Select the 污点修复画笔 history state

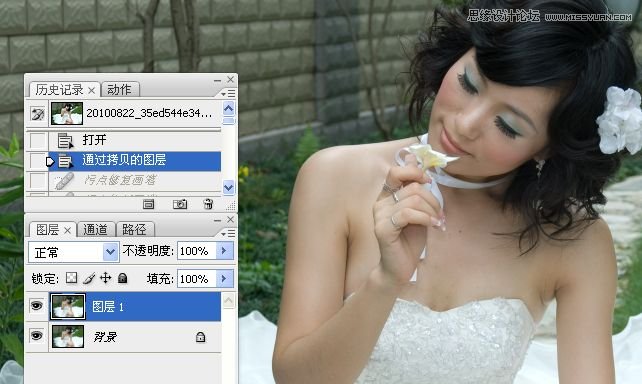coord(135,180)
